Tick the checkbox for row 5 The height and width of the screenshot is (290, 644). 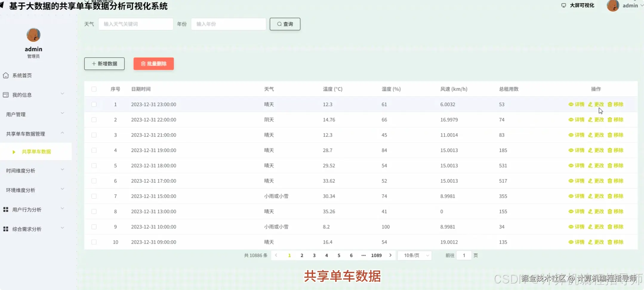[x=94, y=165]
